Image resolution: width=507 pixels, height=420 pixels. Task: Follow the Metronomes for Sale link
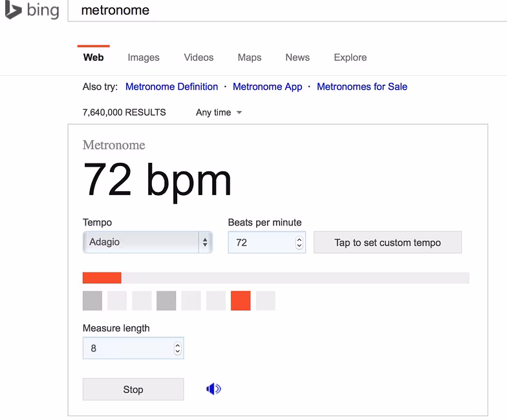click(362, 87)
